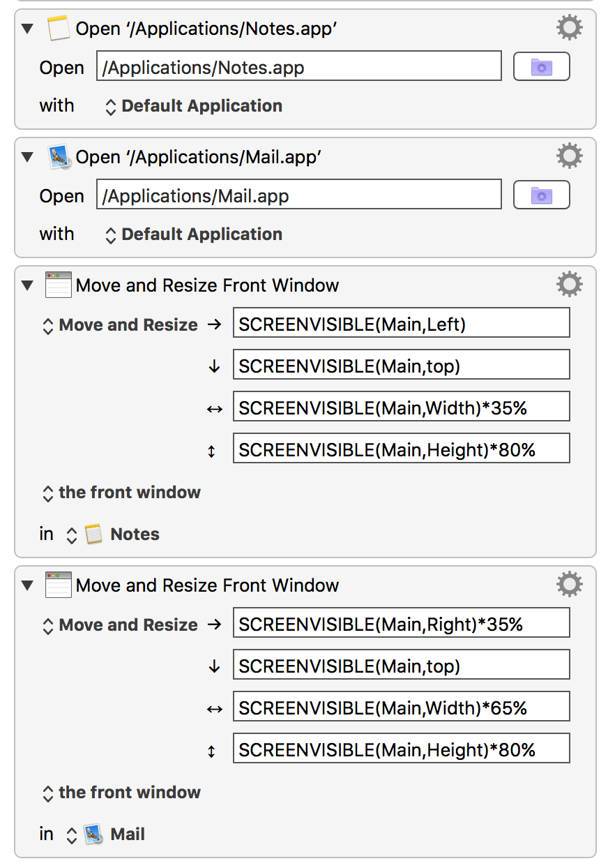
Task: Click gear icon of Notes window resize action
Action: 569,285
